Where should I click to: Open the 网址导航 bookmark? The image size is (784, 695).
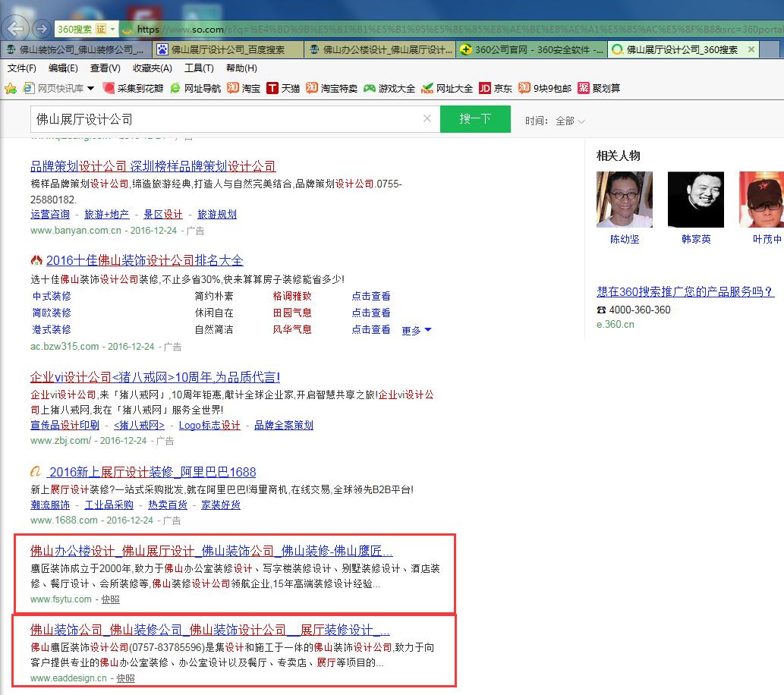coord(196,89)
